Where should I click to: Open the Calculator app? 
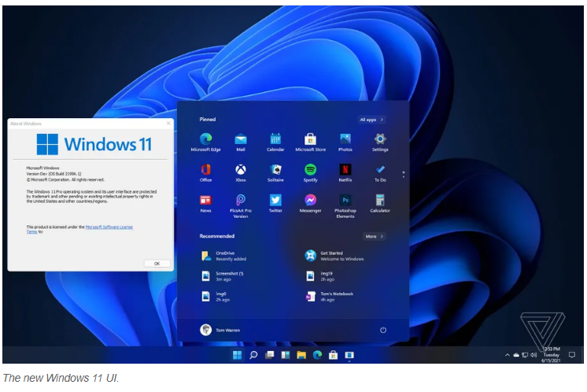click(x=380, y=203)
